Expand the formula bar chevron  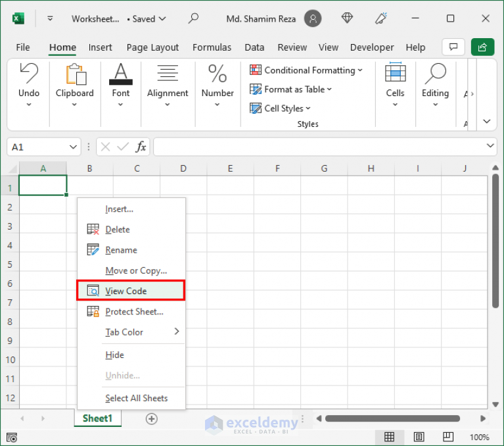(x=490, y=146)
